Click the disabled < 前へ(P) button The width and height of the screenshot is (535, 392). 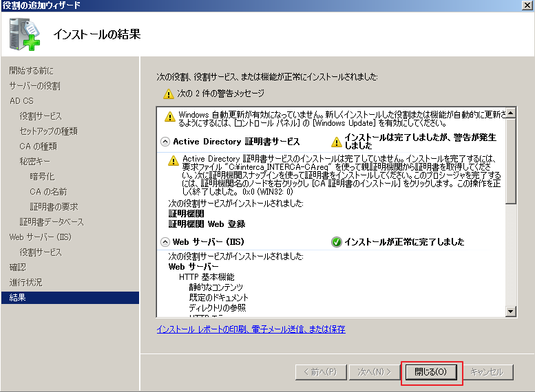(321, 372)
